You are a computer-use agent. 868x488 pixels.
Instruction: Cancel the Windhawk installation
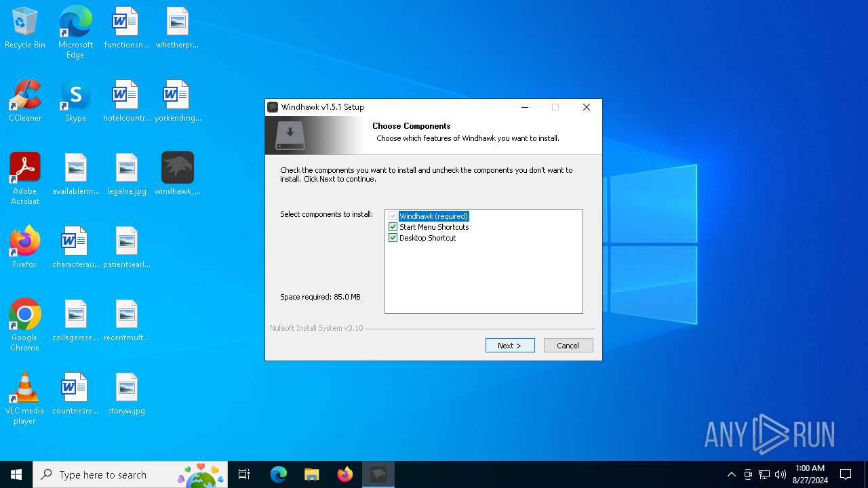click(568, 346)
